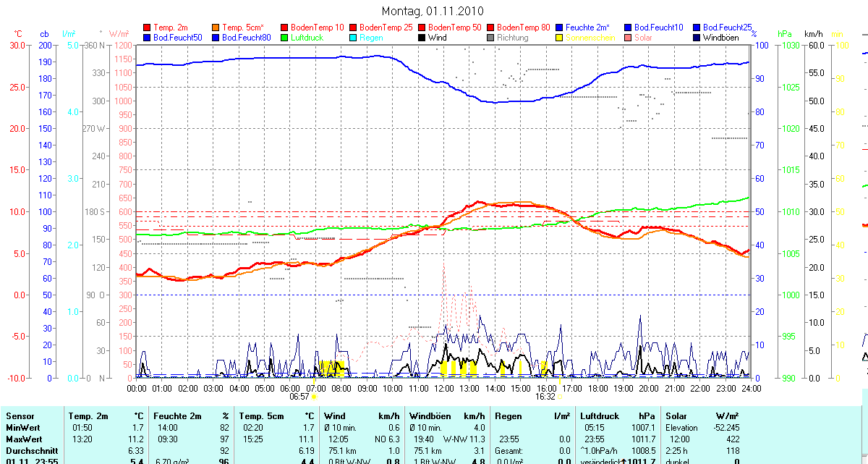Image resolution: width=868 pixels, height=464 pixels.
Task: Click the MaxWert row label
Action: pyautogui.click(x=24, y=439)
